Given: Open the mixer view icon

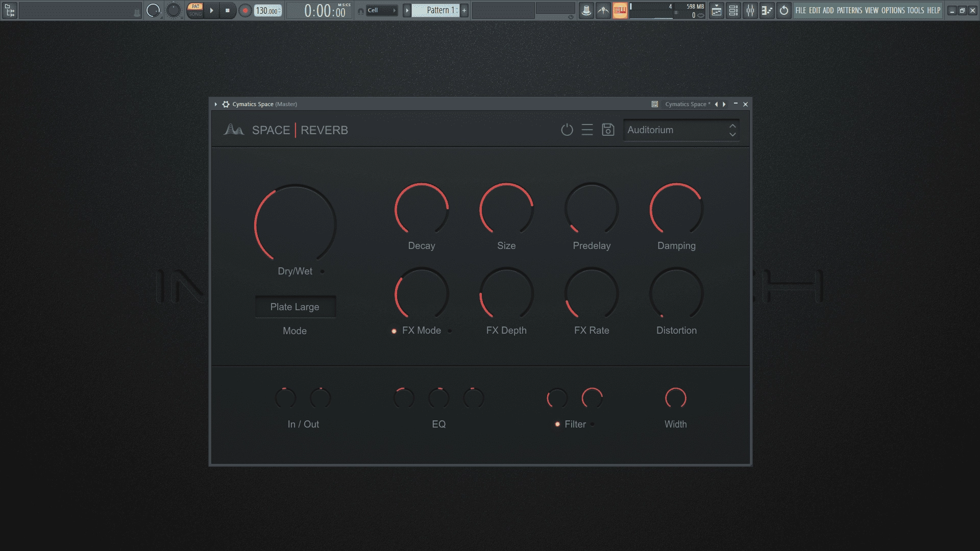Looking at the screenshot, I should click(750, 10).
